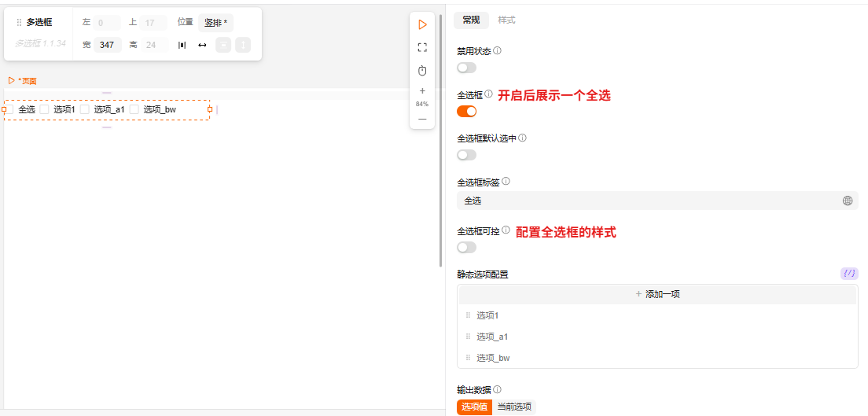Select the 当前选项 output option

(x=514, y=407)
